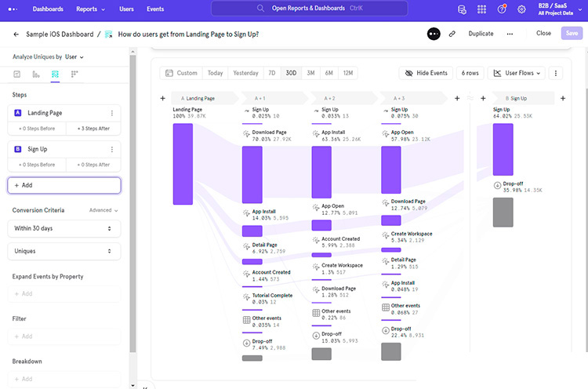Switch date range to 3M
The height and width of the screenshot is (389, 588).
coord(310,73)
